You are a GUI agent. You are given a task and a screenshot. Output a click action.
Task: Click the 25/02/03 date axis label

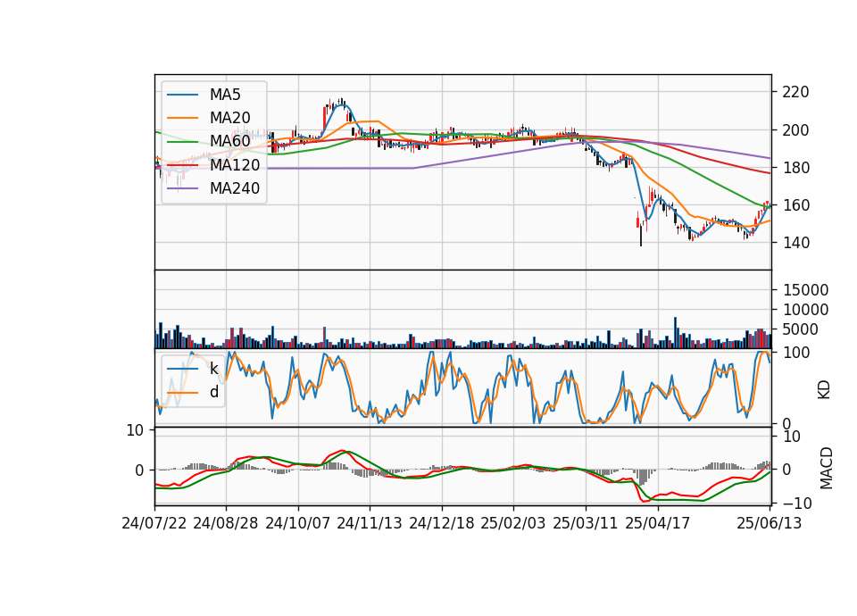[513, 523]
